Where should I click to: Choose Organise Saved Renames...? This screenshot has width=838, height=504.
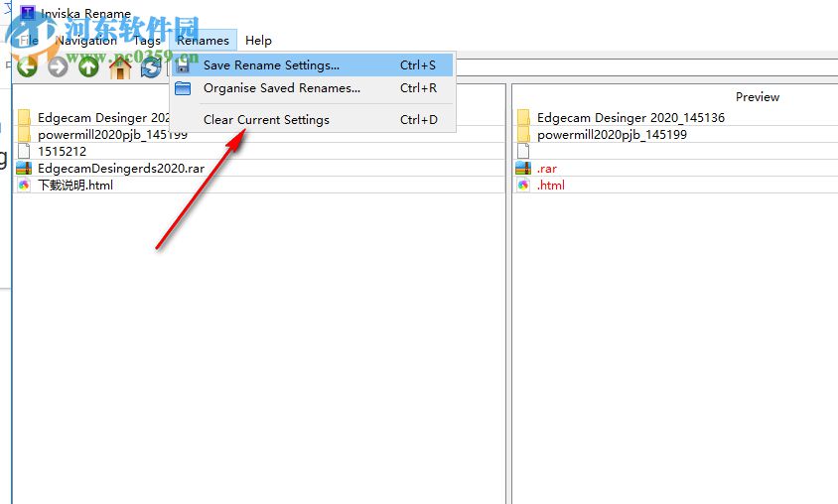click(x=313, y=88)
